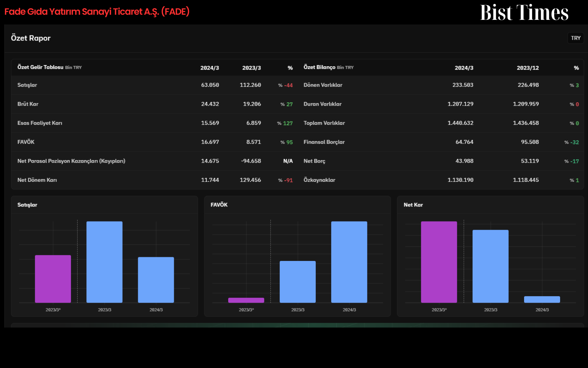
Task: Click the 2023/12 column header
Action: tap(528, 68)
